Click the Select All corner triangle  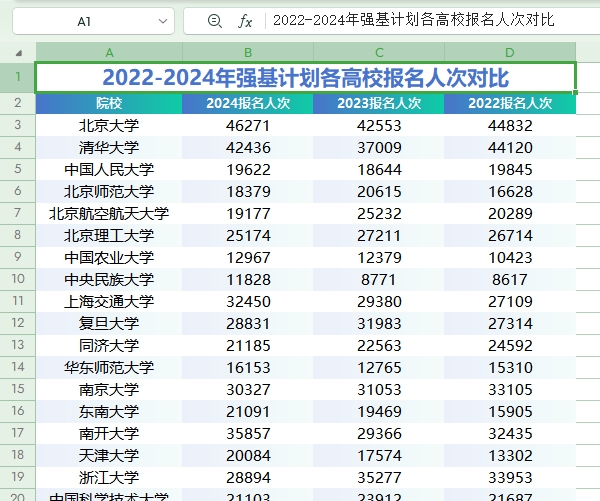[18, 53]
